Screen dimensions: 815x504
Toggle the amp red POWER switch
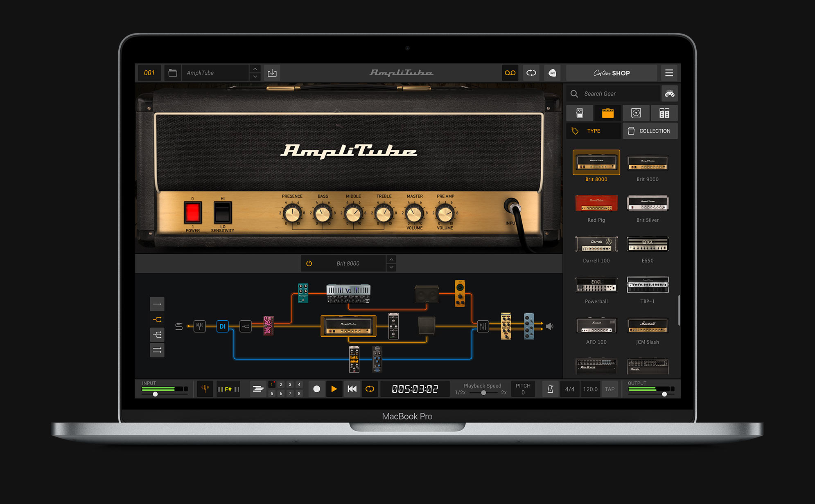pyautogui.click(x=192, y=213)
